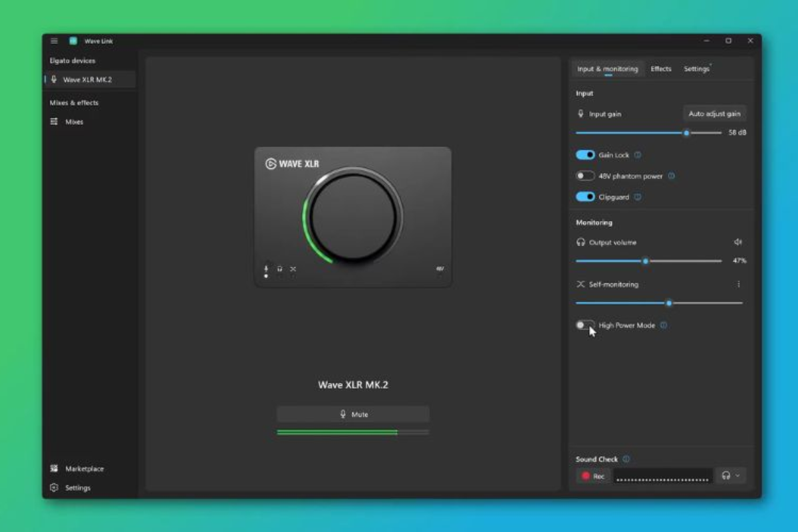Start Sound Check with the Rec button
The height and width of the screenshot is (532, 798).
tap(593, 475)
